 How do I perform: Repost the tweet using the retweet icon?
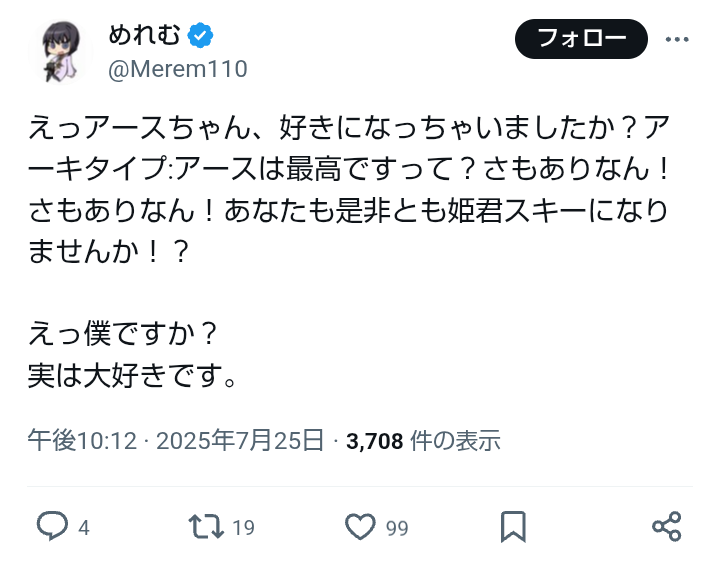pyautogui.click(x=206, y=526)
